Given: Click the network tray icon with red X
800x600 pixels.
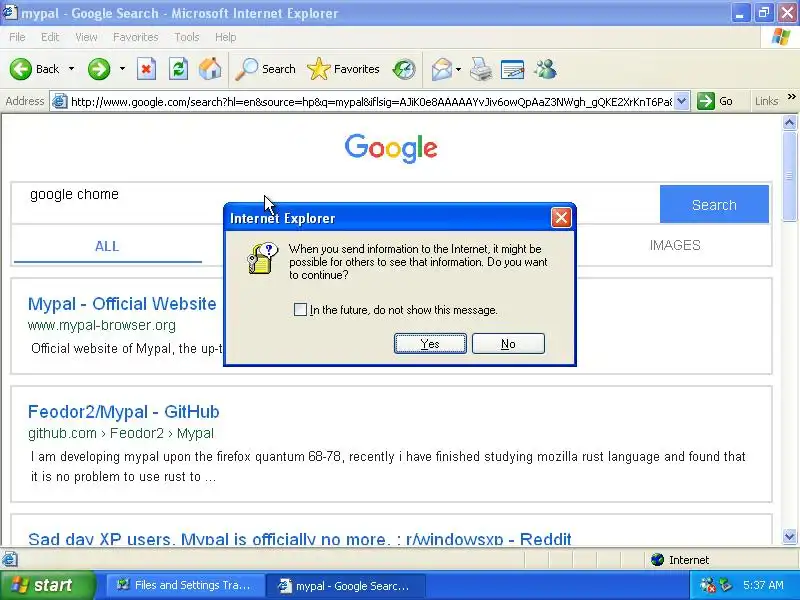Looking at the screenshot, I should [x=708, y=585].
